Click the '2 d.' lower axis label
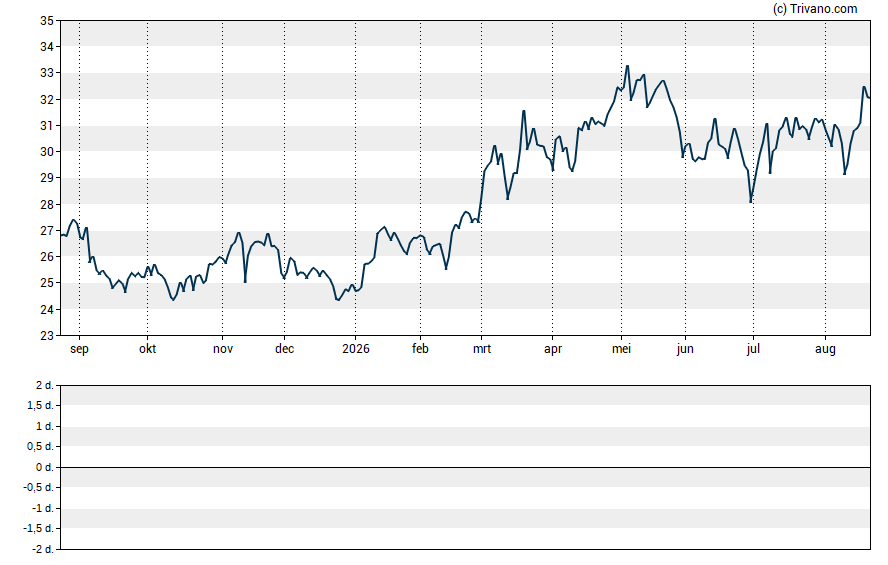Viewport: 888px width, 565px height. [x=45, y=386]
